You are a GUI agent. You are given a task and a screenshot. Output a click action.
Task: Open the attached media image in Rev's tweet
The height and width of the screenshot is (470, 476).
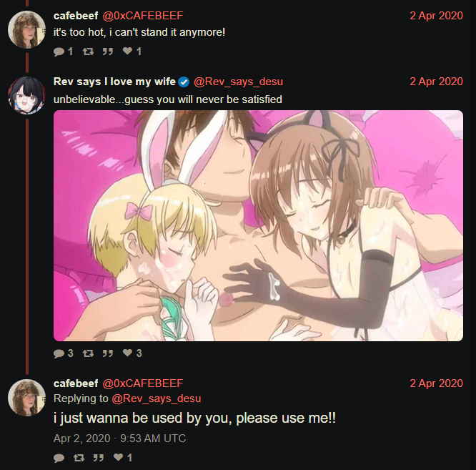258,225
